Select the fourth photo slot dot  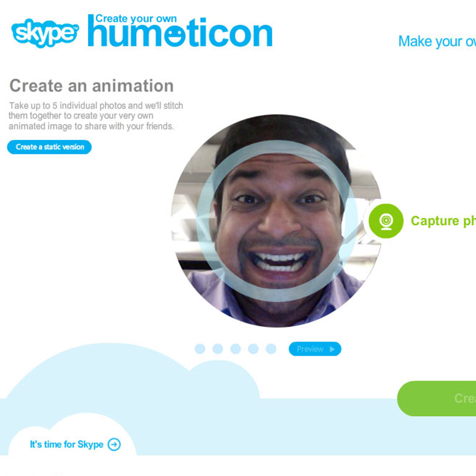253,349
